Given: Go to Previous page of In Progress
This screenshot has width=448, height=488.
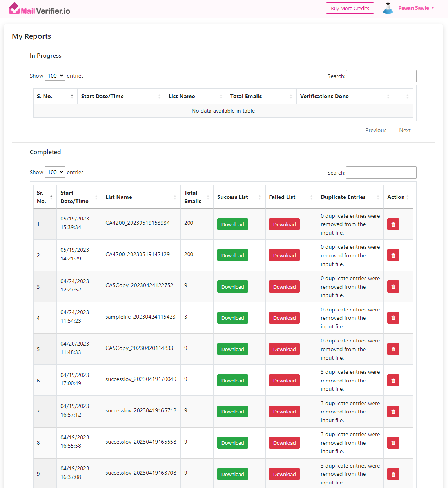Looking at the screenshot, I should 376,130.
